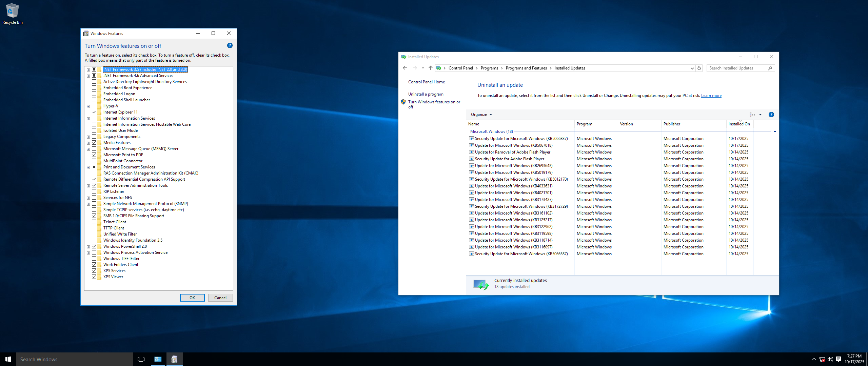Screen dimensions: 868x366
Task: Toggle SMB 1.0/CIFS File Sharing Support checkbox
Action: 94,216
